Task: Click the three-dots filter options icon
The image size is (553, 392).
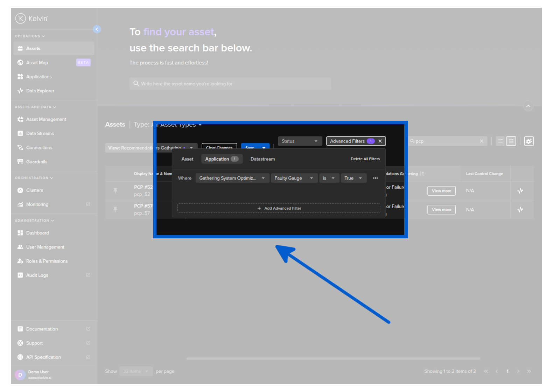Action: 375,178
